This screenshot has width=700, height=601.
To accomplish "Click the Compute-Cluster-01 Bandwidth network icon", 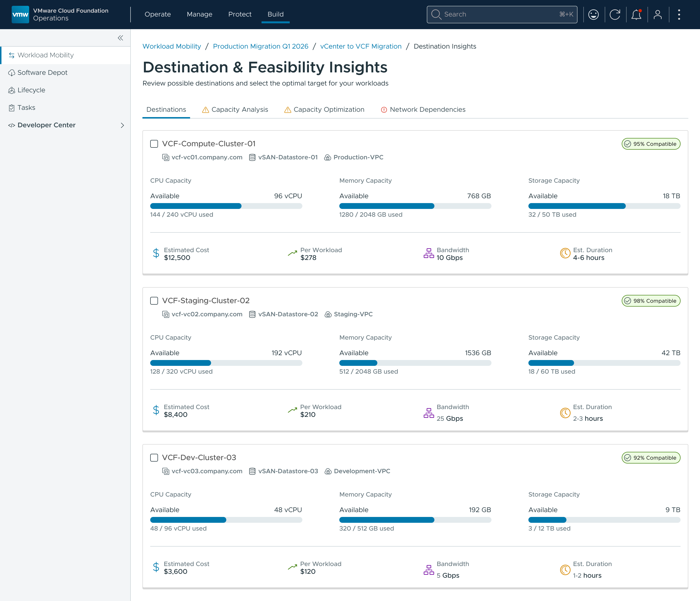I will [429, 253].
